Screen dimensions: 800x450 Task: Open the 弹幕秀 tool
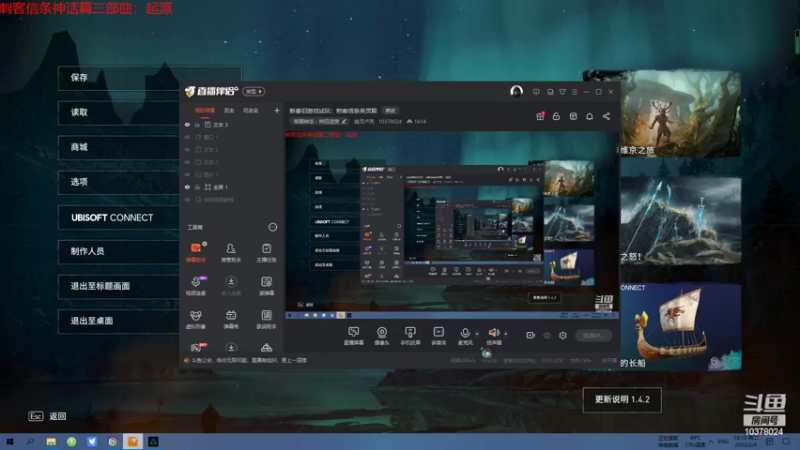231,319
